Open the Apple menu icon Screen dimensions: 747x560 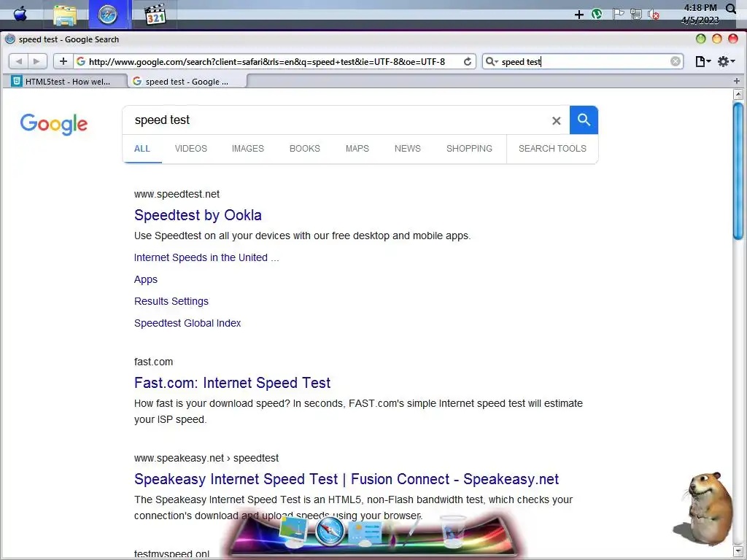20,15
